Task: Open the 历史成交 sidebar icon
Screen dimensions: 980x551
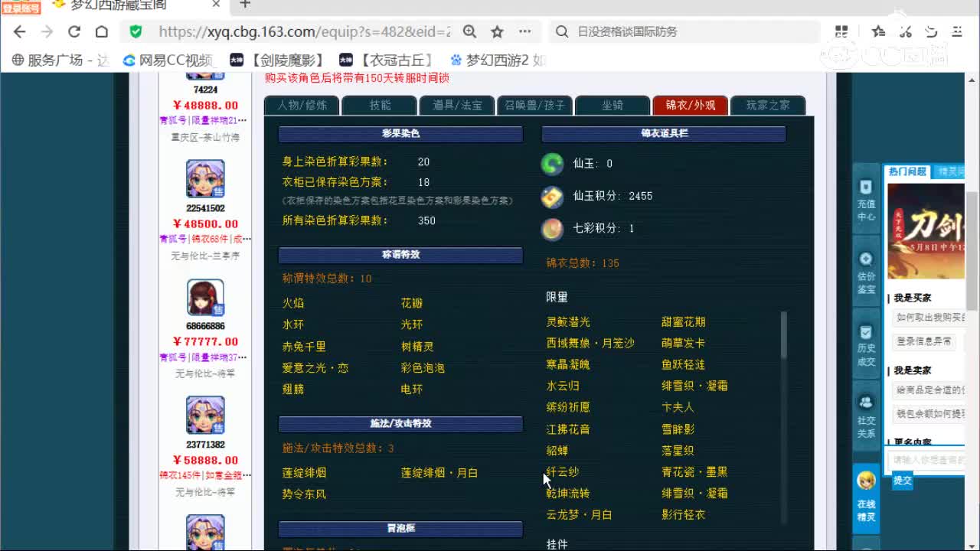Action: (866, 346)
